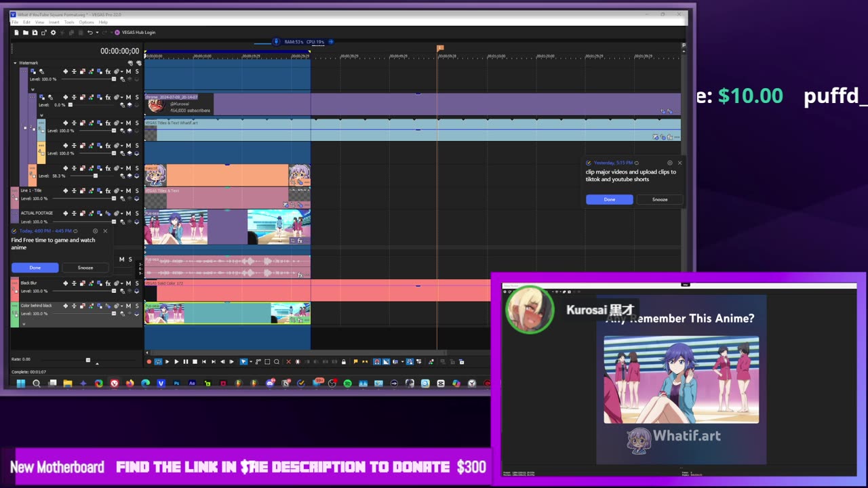868x488 pixels.
Task: Open the Insert menu
Action: click(x=54, y=22)
